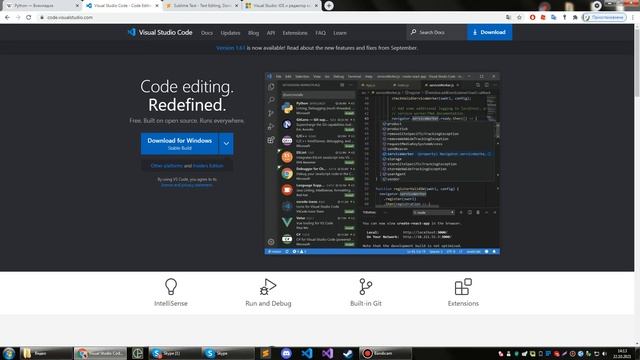
Task: Launch VS Code blue taskbar icon
Action: 307,353
